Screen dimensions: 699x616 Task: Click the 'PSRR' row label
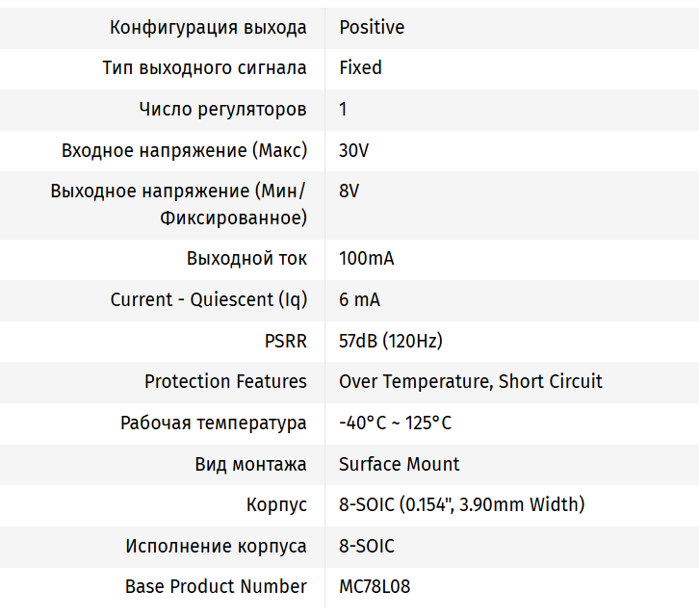point(286,341)
